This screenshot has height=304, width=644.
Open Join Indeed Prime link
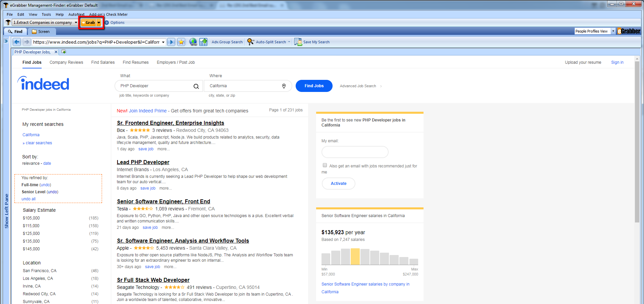148,111
